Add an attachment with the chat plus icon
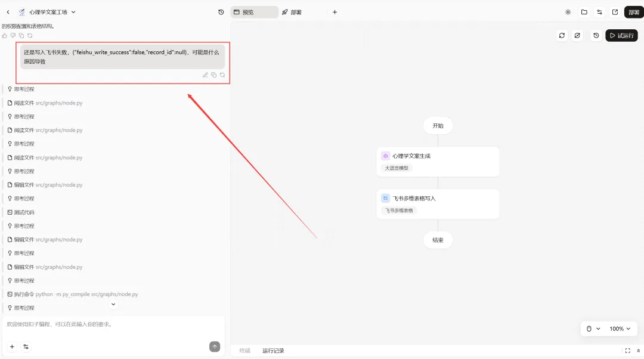The image size is (644, 359). pos(12,346)
